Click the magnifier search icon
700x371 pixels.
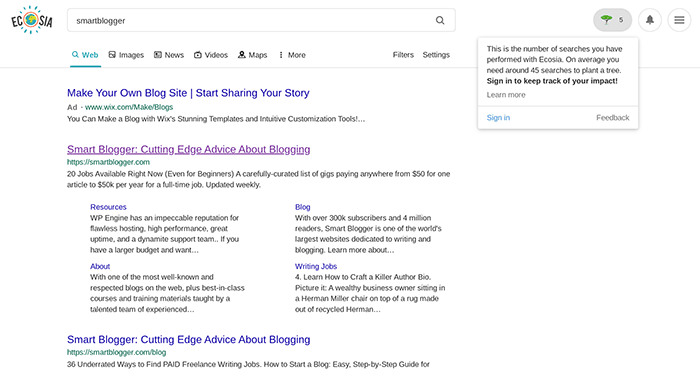[440, 21]
